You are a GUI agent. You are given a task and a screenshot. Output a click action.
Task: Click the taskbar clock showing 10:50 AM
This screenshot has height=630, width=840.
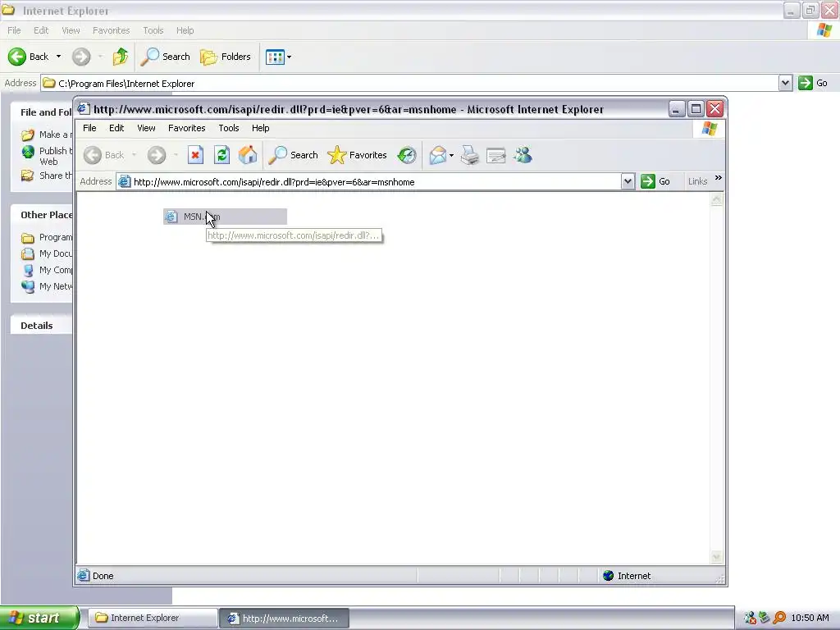tap(810, 618)
